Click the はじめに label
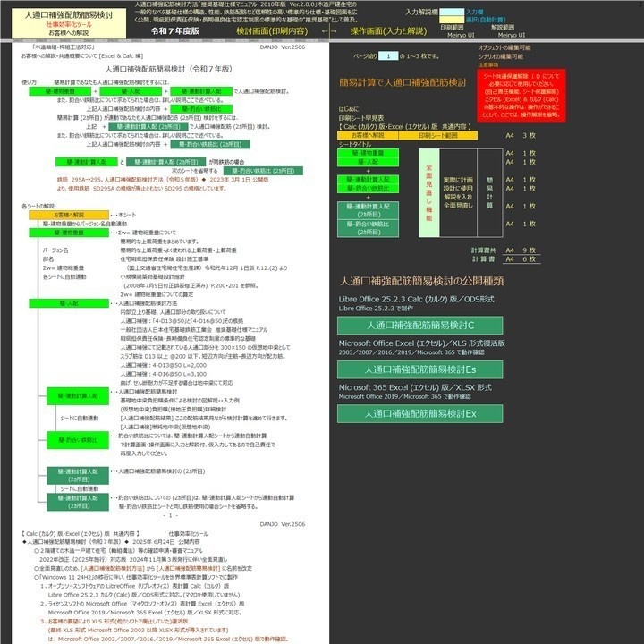 348,109
